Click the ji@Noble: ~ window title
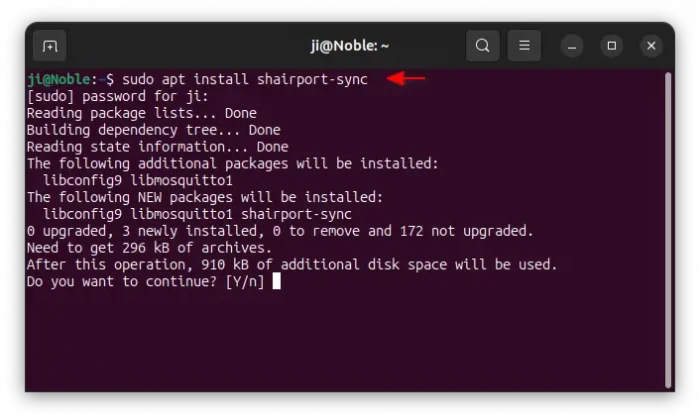 click(x=350, y=46)
